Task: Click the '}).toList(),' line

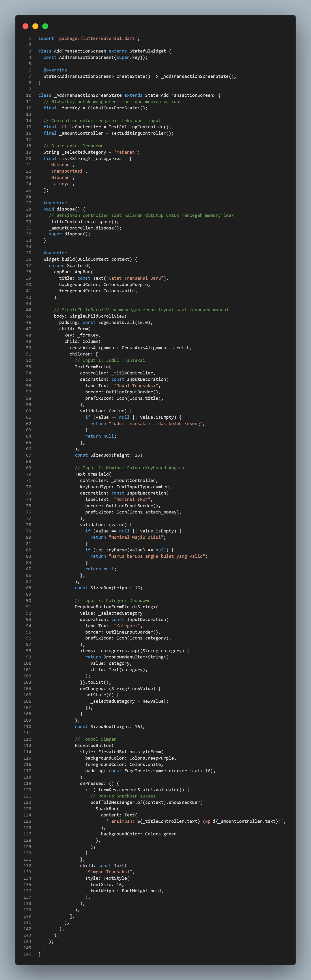Action: click(96, 682)
